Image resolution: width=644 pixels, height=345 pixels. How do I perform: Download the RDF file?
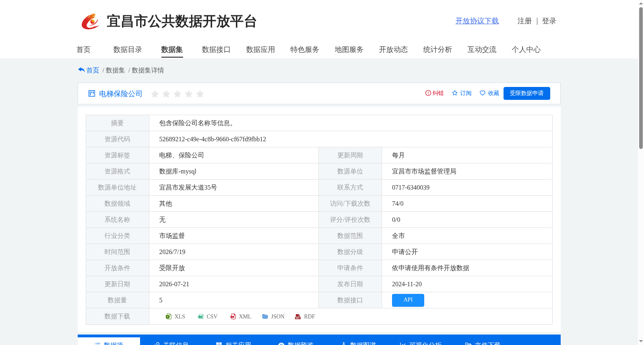pos(305,316)
